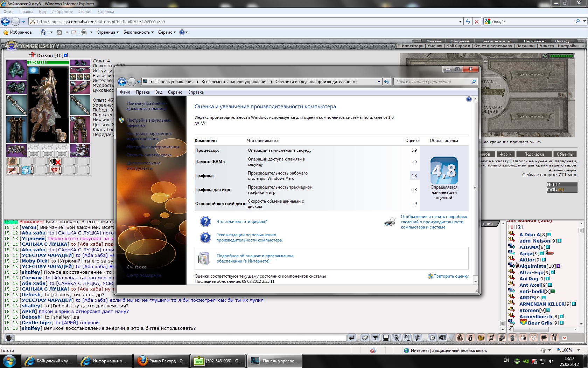Click the volume icon in system tray
This screenshot has width=588, height=368.
pos(551,361)
